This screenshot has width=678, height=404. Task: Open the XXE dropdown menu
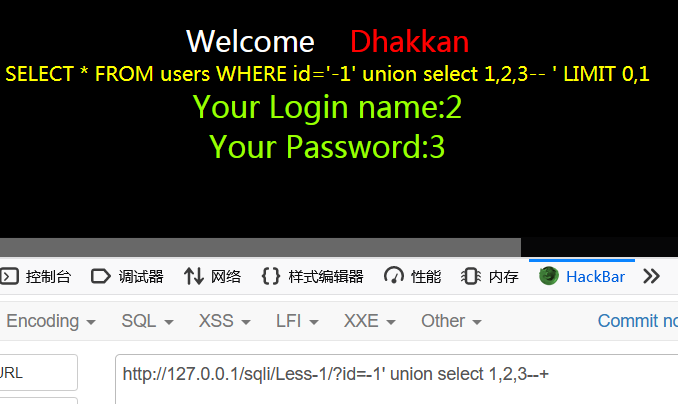(370, 321)
